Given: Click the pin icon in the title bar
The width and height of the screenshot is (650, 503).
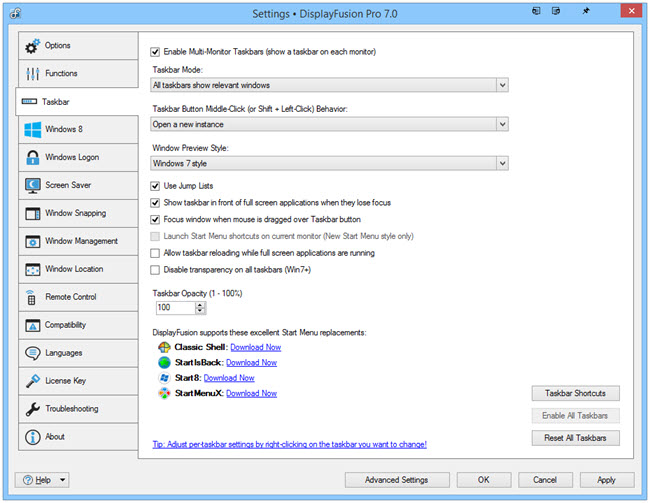Looking at the screenshot, I should 586,11.
